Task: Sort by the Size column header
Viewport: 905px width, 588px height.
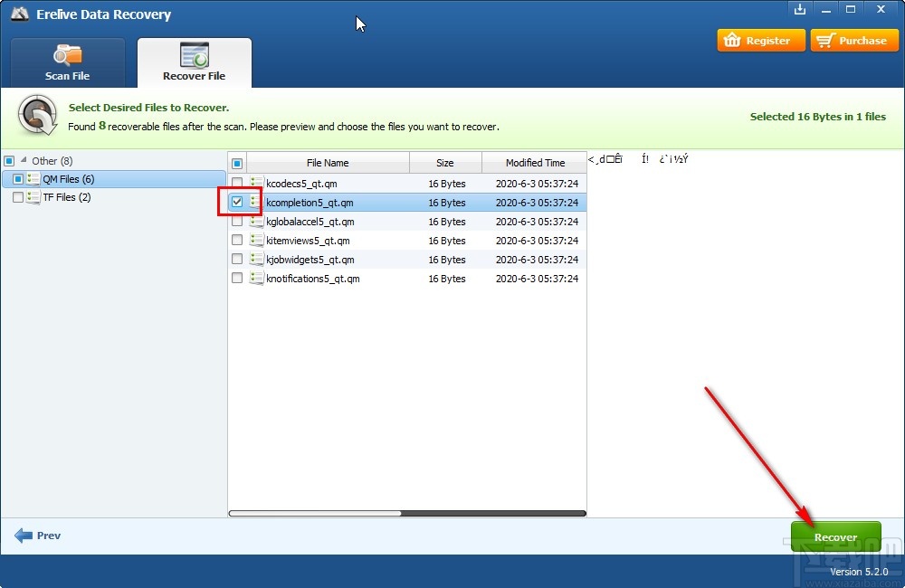Action: [445, 163]
